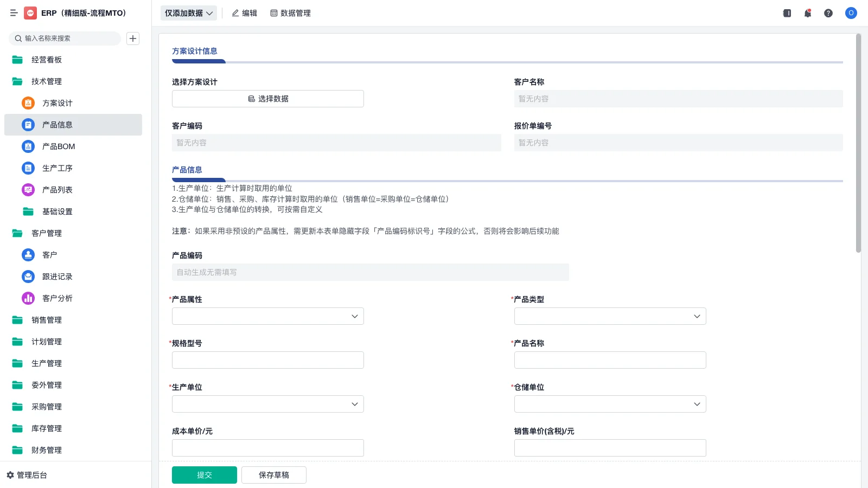The image size is (868, 488).
Task: Click the notification bell icon
Action: (x=807, y=13)
